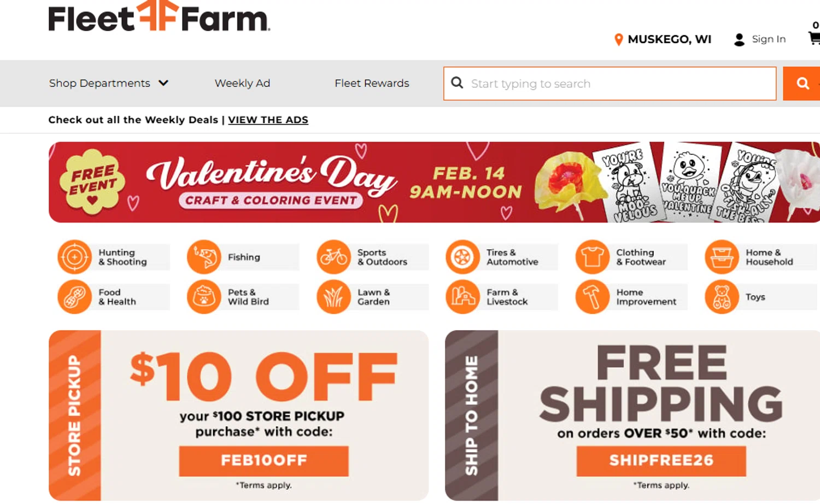Click the Farm & Livestock barn icon

[x=462, y=297]
